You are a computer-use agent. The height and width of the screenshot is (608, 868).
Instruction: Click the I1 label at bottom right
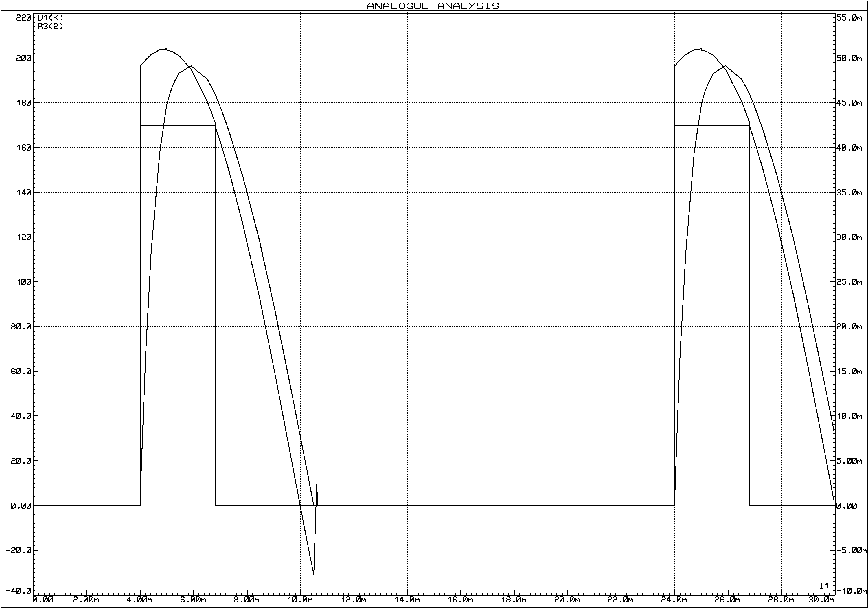point(823,585)
